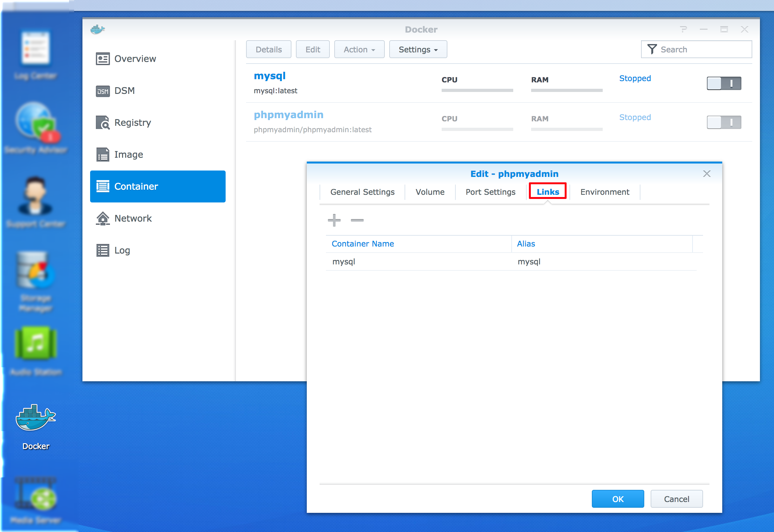Click the Details button in the toolbar
Screen dimensions: 774x532
pos(268,50)
